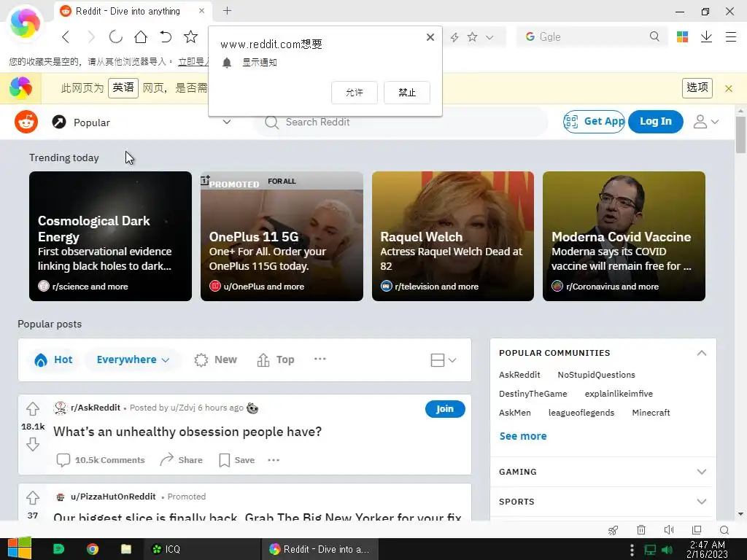Click the Reddit logo in header
Viewport: 747px width, 560px height.
coord(26,122)
